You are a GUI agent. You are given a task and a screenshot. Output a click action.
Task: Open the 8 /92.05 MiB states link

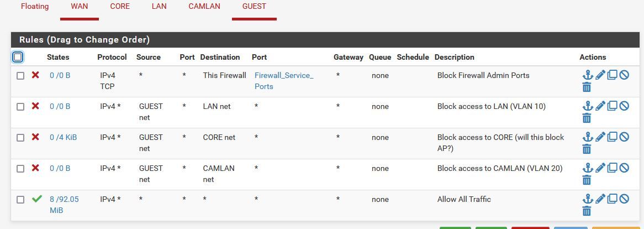[64, 205]
